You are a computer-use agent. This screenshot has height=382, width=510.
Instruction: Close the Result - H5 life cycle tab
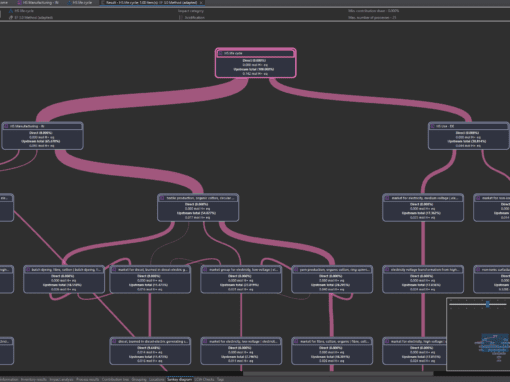(x=201, y=3)
